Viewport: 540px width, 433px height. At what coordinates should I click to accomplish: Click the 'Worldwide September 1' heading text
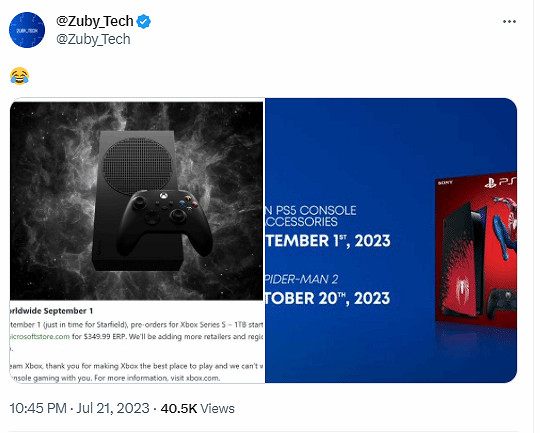click(51, 311)
